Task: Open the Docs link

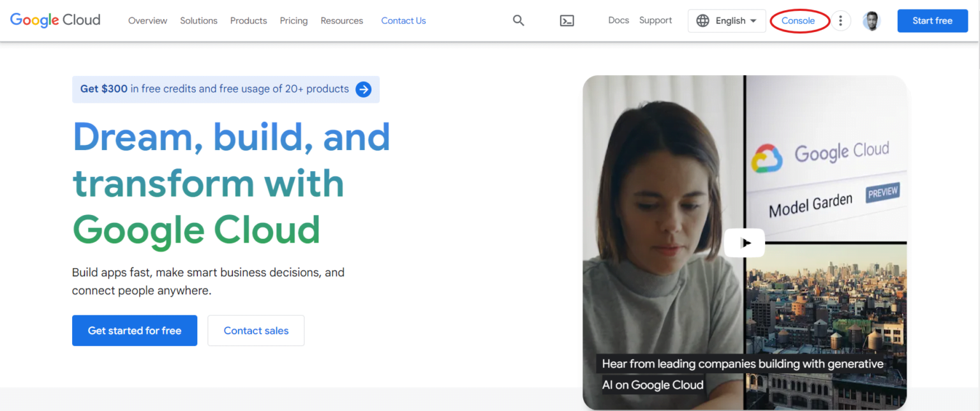Action: (x=618, y=20)
